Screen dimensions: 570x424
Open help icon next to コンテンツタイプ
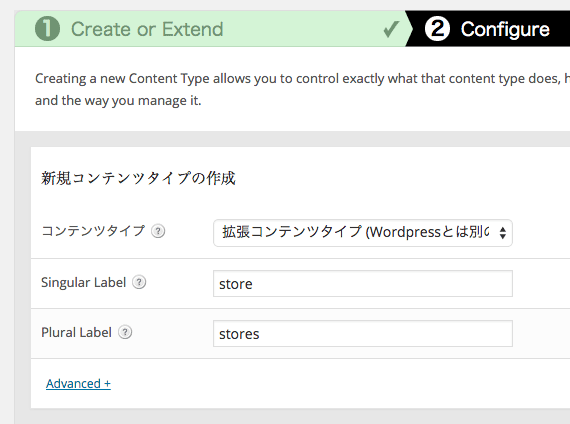coord(158,231)
